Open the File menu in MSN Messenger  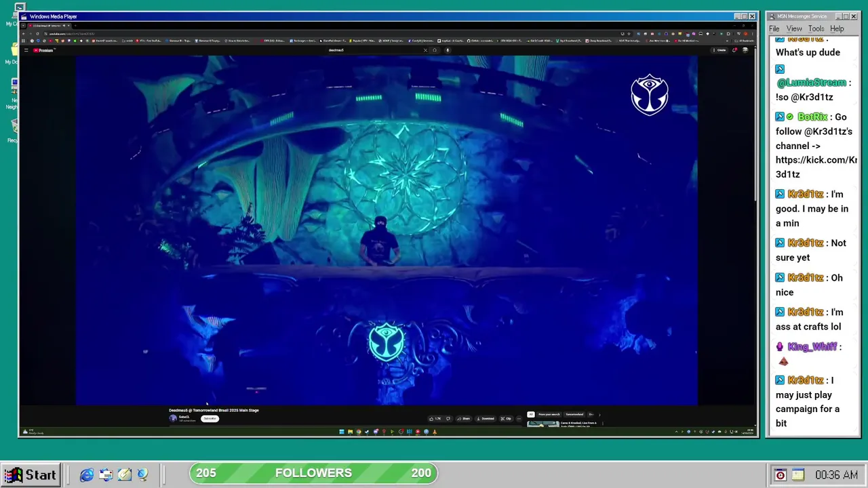[x=774, y=28]
